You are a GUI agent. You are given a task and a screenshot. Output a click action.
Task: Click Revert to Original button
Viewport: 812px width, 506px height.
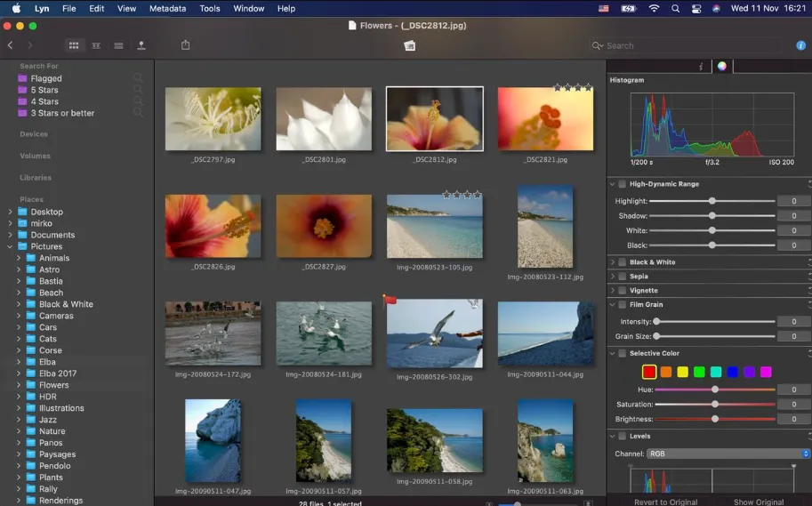tap(665, 502)
